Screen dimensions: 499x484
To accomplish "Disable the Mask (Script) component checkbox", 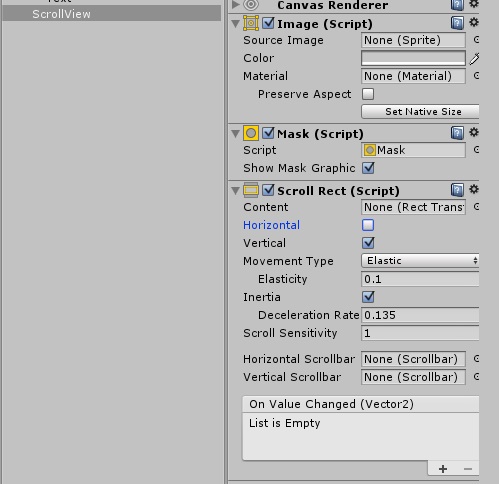I will tap(268, 133).
